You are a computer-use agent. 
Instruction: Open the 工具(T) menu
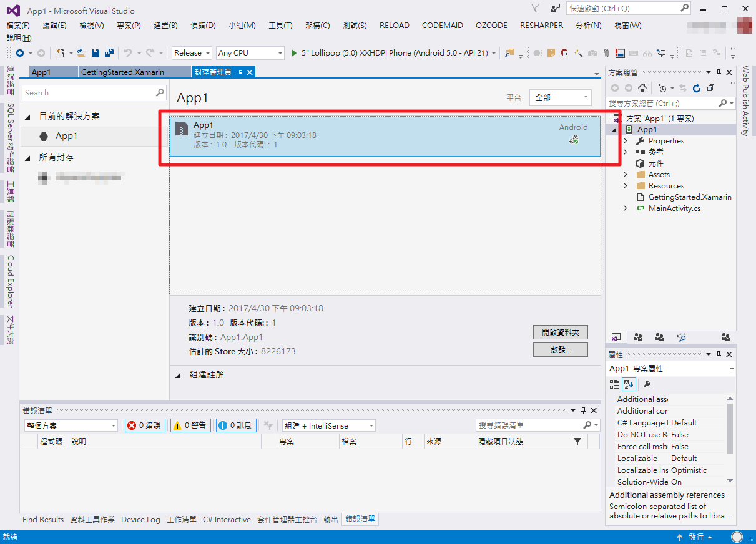point(280,26)
